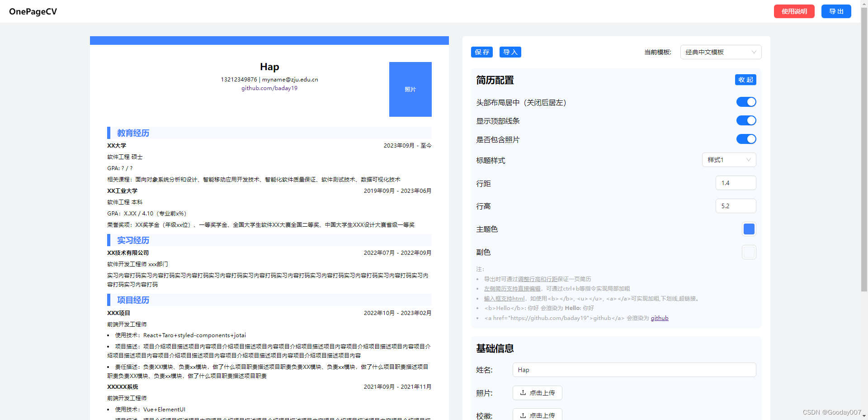Click the XX工业大学 school name
The height and width of the screenshot is (420, 868).
pyautogui.click(x=122, y=191)
